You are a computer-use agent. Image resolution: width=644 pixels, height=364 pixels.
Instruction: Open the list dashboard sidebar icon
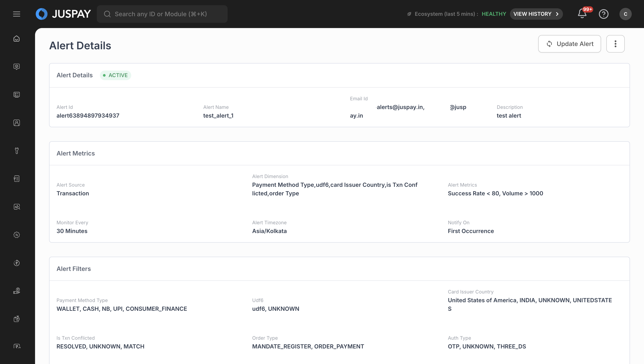click(16, 94)
